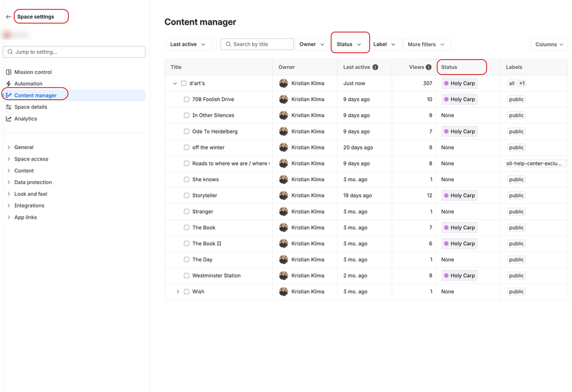
Task: Open the 708 Foolish Drive page title
Action: click(213, 99)
